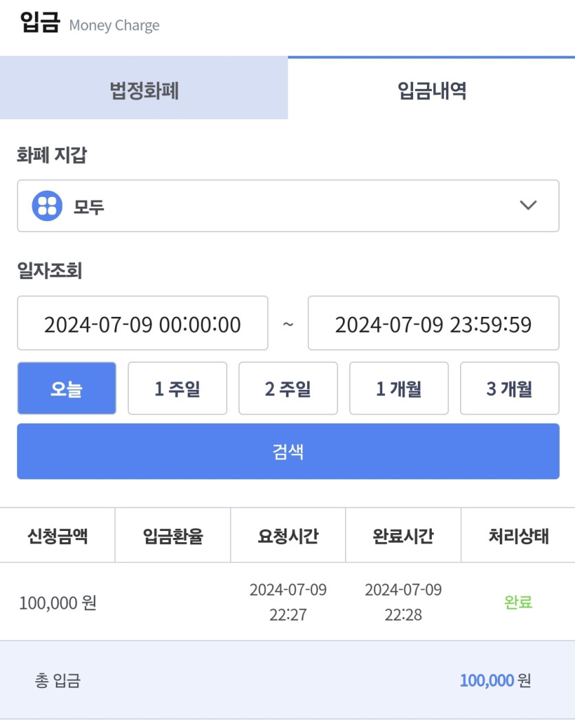Select the 100,000 원 amount cell

[x=58, y=603]
